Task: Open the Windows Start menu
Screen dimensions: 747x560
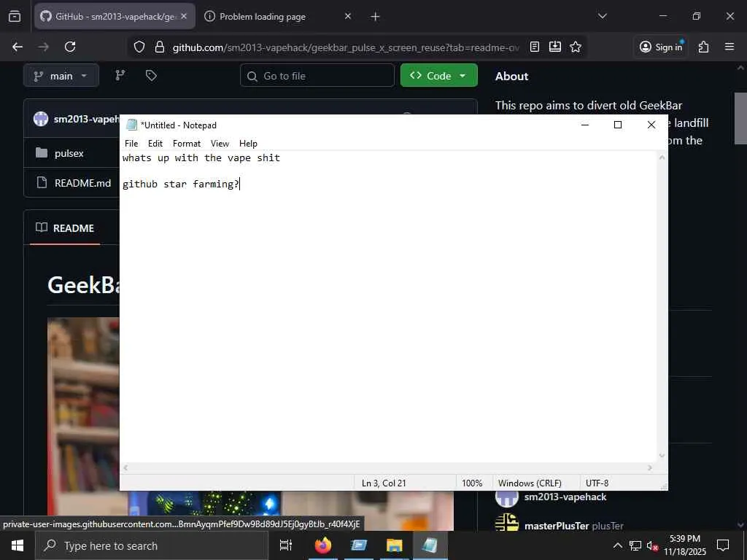Action: [18, 545]
